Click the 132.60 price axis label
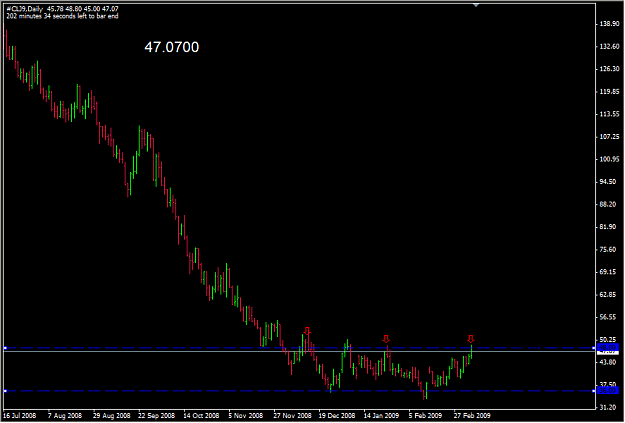The height and width of the screenshot is (423, 625). [x=609, y=47]
